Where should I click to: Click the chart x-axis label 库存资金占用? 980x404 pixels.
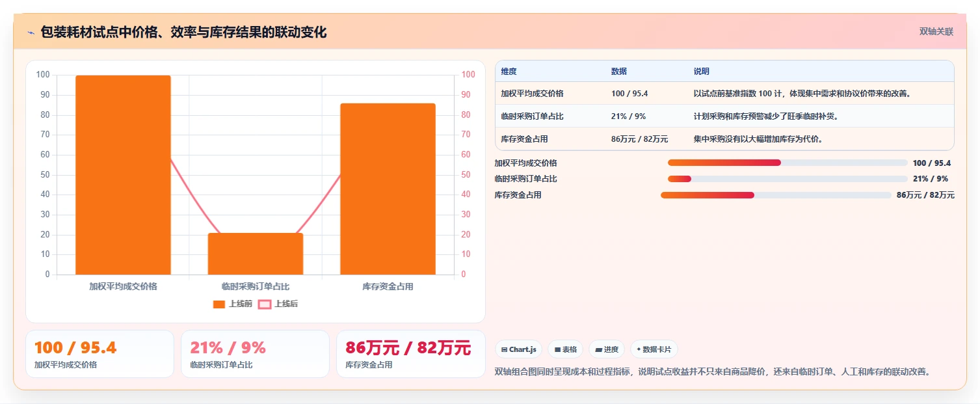click(x=388, y=286)
